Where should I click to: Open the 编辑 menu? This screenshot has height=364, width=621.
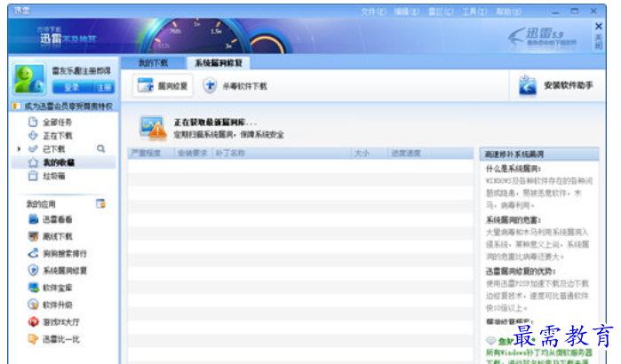point(406,12)
